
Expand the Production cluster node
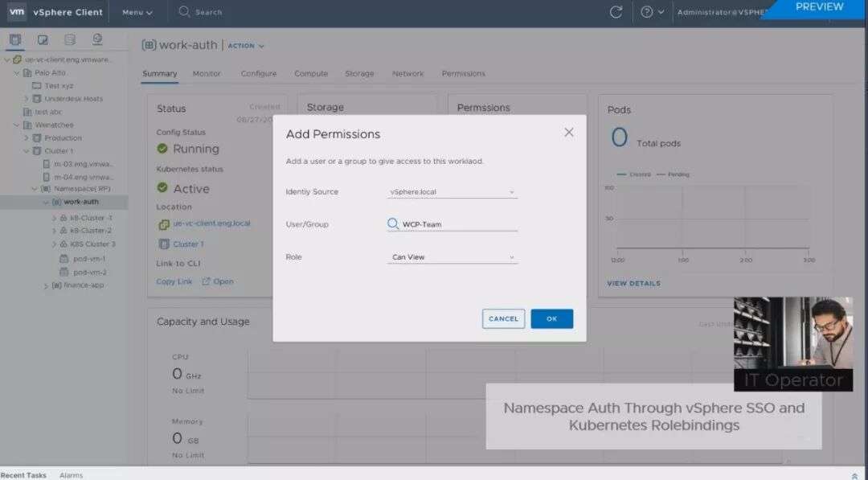click(x=26, y=137)
